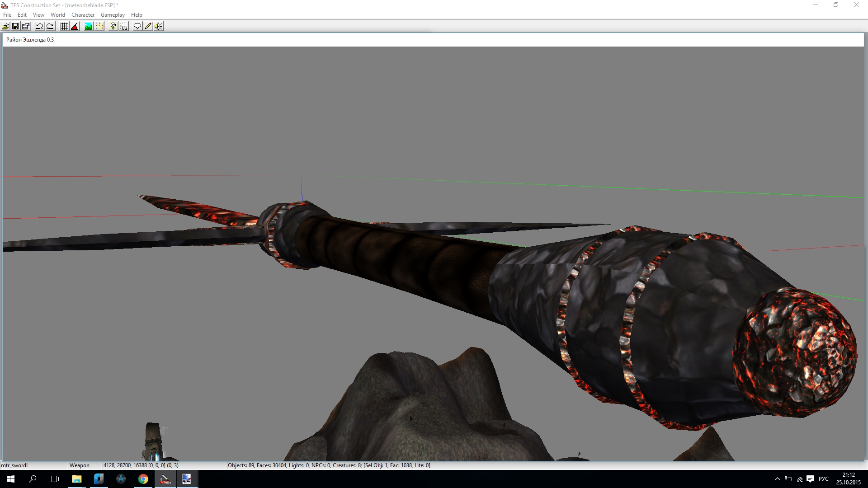Open the World menu
Screen dimensions: 868x488
[x=58, y=15]
